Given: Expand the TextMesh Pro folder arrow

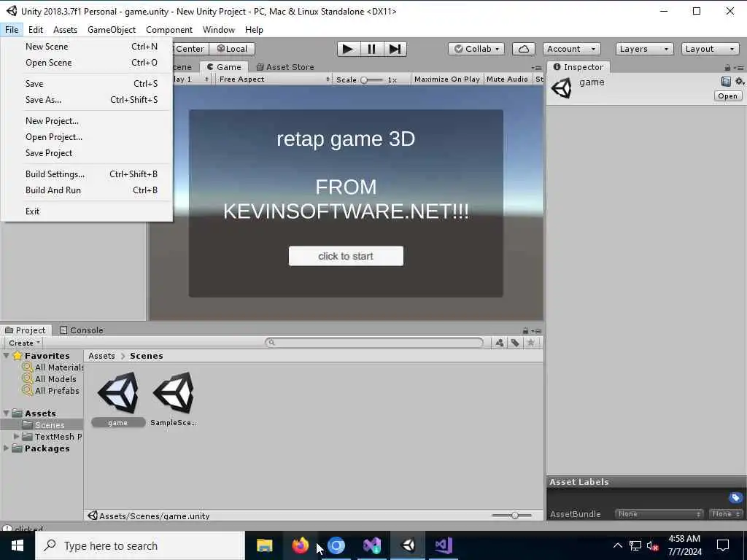Looking at the screenshot, I should coord(17,437).
